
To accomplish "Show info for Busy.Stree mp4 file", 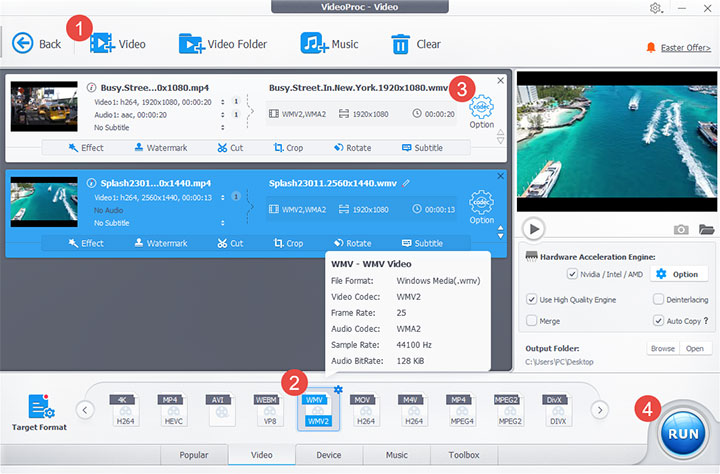I will 91,87.
